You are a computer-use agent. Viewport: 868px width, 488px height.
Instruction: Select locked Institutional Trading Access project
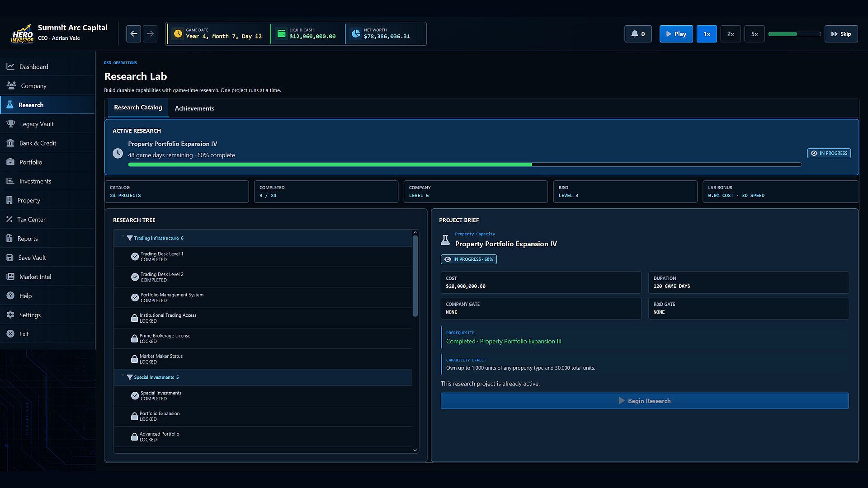coord(263,318)
